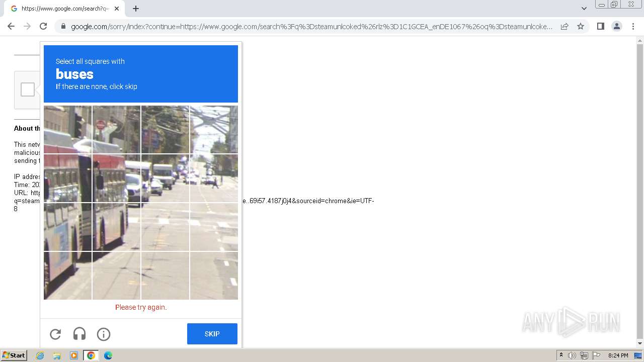Tick the I'm not a robot checkbox

(28, 89)
